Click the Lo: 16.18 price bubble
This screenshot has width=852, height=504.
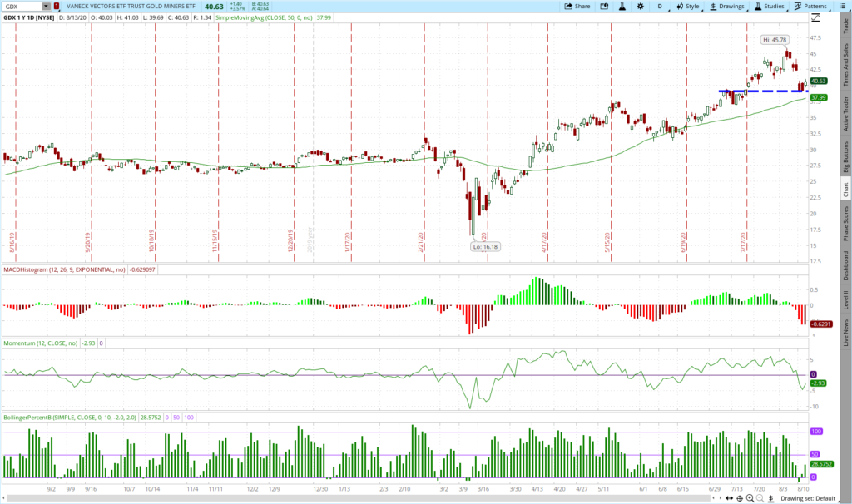(x=485, y=246)
